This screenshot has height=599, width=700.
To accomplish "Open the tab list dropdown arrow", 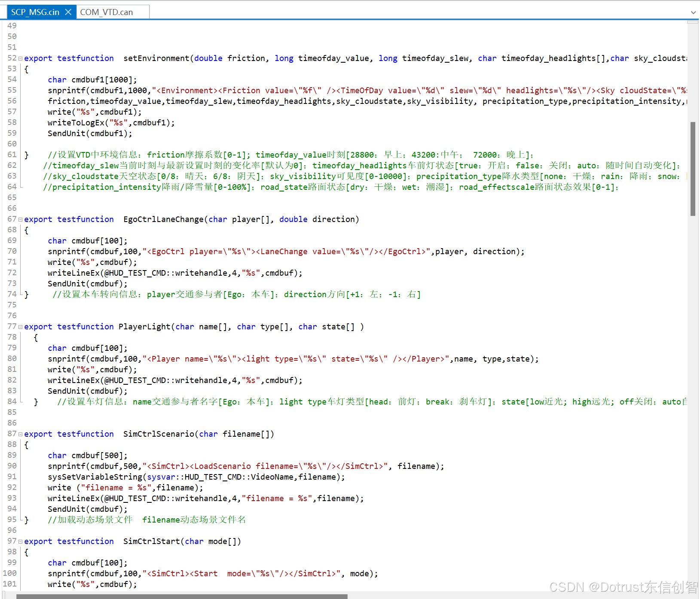I will (693, 12).
